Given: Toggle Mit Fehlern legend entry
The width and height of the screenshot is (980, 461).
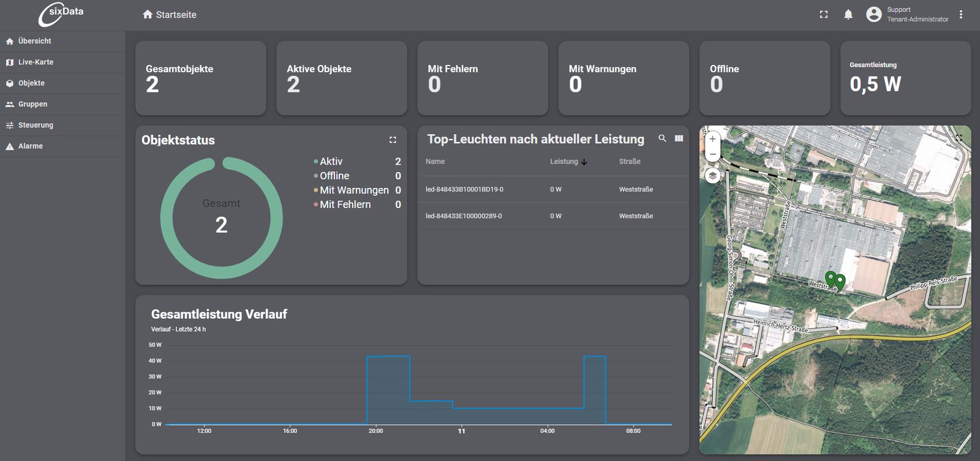Looking at the screenshot, I should pyautogui.click(x=358, y=204).
